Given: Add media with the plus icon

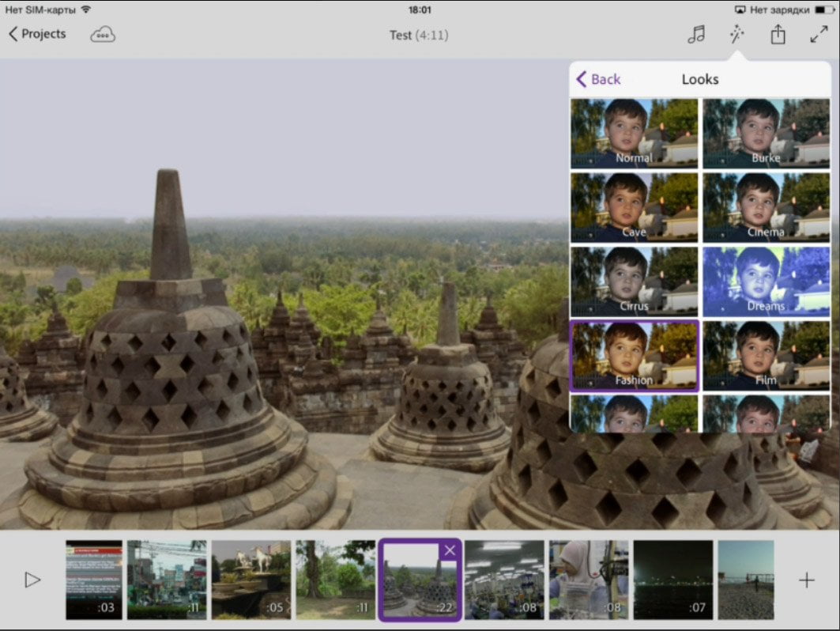Looking at the screenshot, I should pos(806,580).
